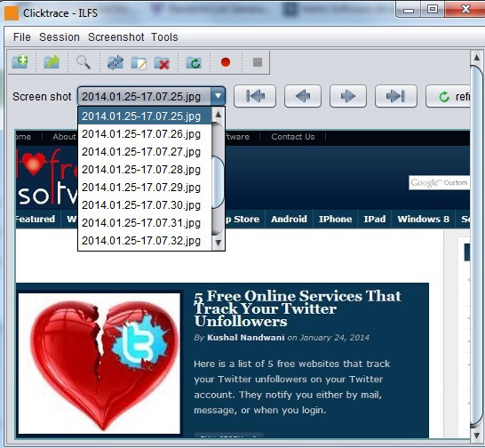Image resolution: width=485 pixels, height=448 pixels.
Task: Click the delete session folder icon with red X
Action: (x=162, y=63)
